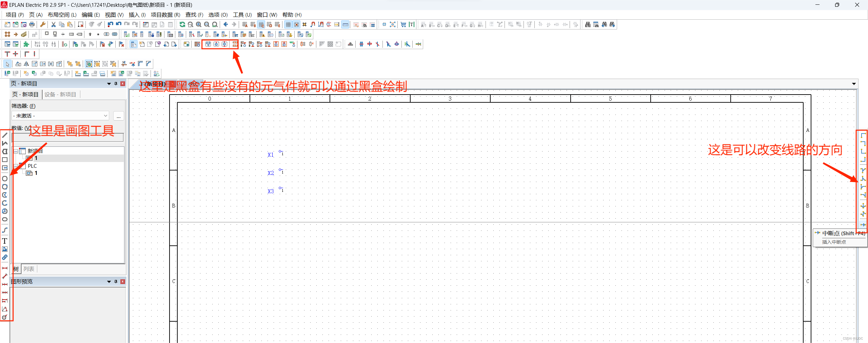Collapse the PLC tree node
The width and height of the screenshot is (868, 343).
coord(16,166)
